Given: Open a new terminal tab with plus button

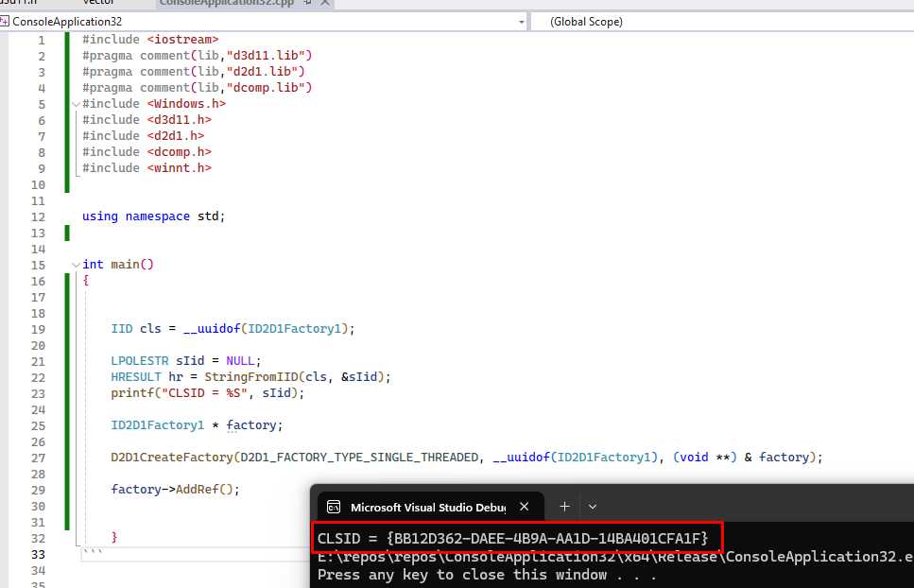Looking at the screenshot, I should click(x=564, y=507).
